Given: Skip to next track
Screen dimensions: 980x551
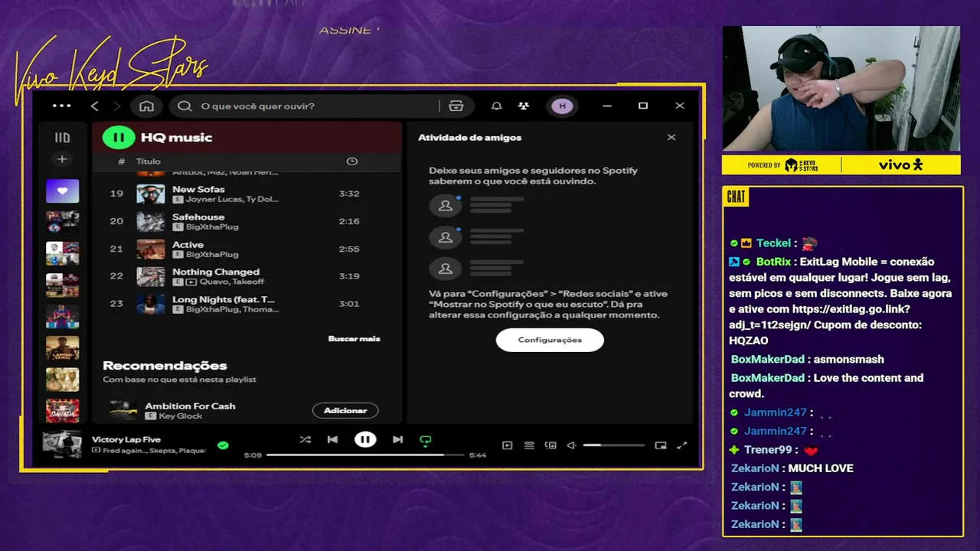Looking at the screenshot, I should coord(397,439).
